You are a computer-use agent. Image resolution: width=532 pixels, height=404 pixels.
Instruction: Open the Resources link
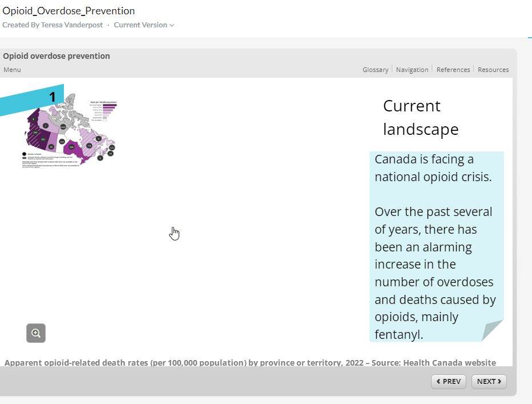click(x=493, y=70)
